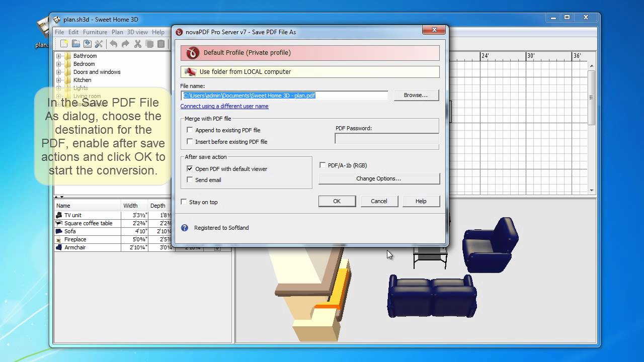Close the novaPDF Save PDF dialog
Image resolution: width=644 pixels, height=362 pixels.
(434, 30)
